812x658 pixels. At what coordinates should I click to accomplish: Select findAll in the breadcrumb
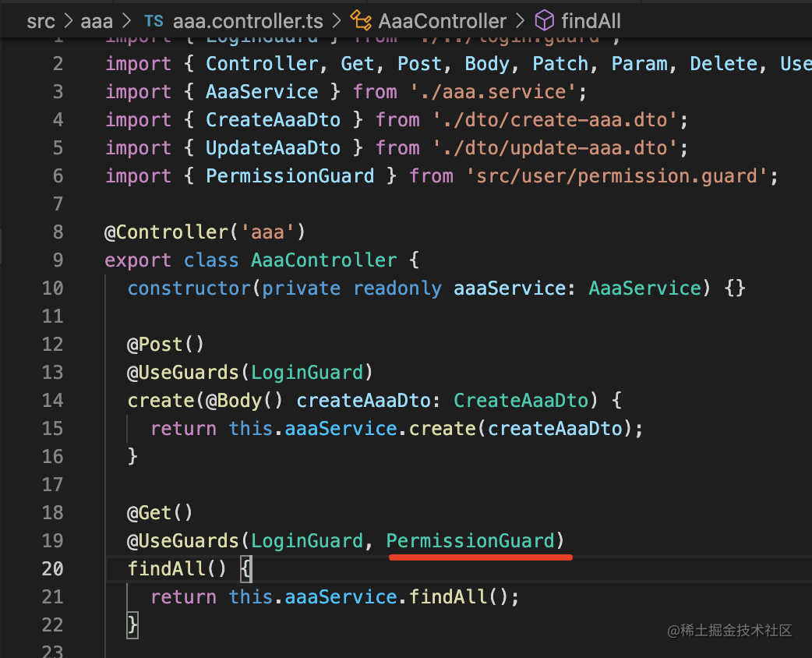(591, 21)
